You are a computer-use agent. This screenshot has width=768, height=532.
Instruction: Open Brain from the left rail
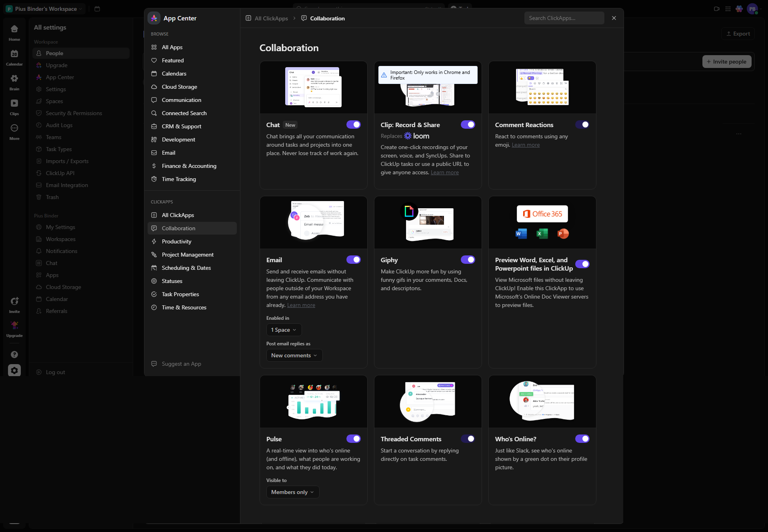point(14,82)
